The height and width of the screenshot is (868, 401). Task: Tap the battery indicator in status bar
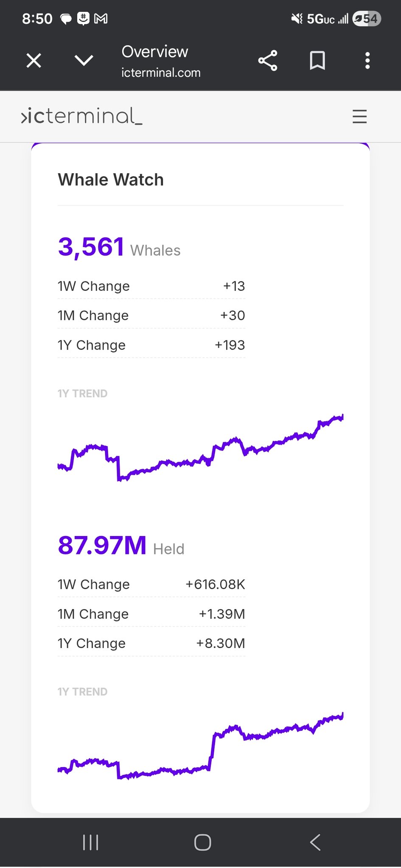point(367,19)
